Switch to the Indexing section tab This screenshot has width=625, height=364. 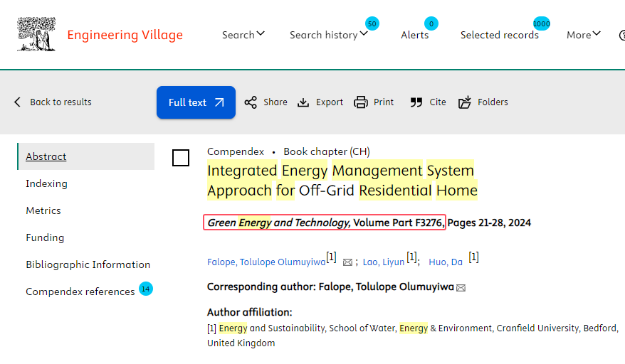46,183
